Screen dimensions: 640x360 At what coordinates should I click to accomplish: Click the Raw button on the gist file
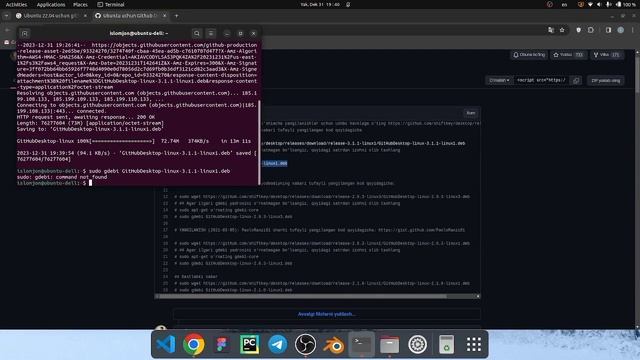[x=471, y=113]
